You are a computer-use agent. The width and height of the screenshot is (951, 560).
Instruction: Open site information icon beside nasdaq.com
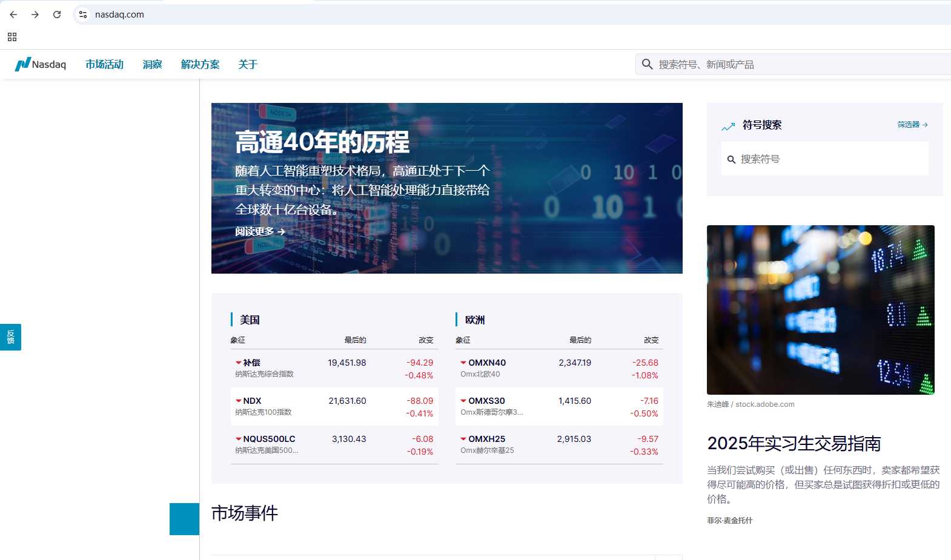pos(83,15)
